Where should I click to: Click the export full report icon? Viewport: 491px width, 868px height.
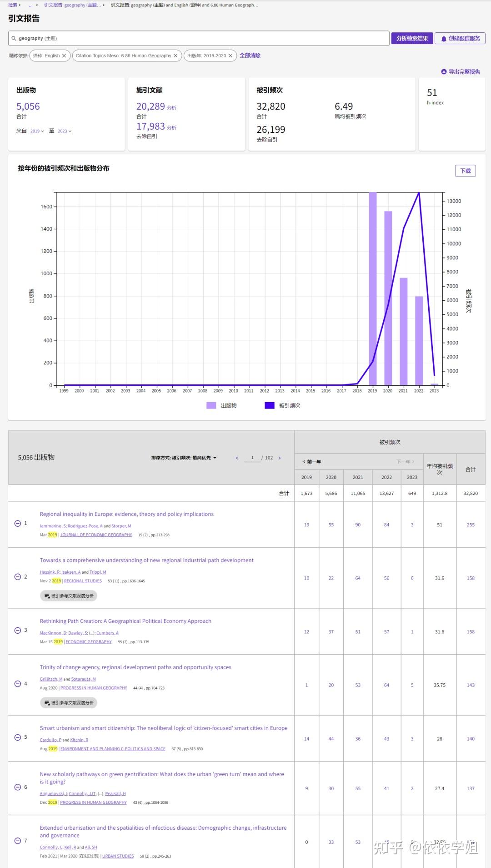click(444, 71)
